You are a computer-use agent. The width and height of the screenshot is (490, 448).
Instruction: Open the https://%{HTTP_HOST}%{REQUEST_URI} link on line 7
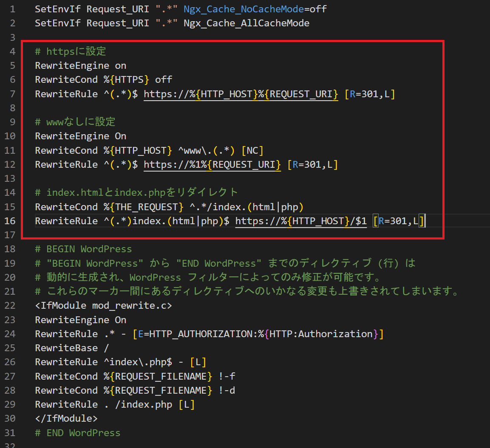point(241,94)
